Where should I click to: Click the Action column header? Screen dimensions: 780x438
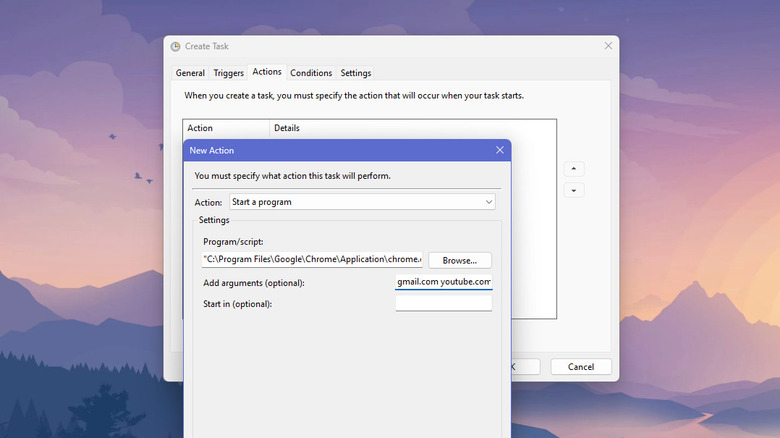pyautogui.click(x=226, y=128)
